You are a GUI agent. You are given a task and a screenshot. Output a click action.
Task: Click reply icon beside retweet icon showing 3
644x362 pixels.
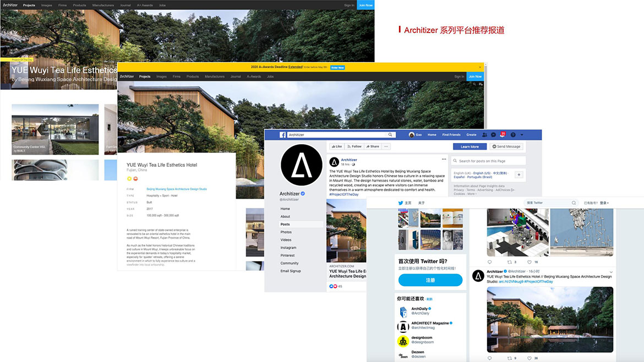[x=489, y=262]
